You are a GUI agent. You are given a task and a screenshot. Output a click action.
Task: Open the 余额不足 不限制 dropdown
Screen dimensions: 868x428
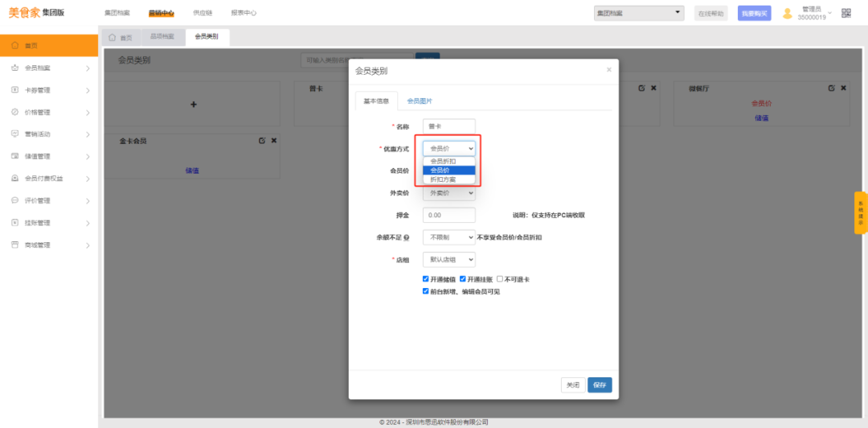pos(449,237)
